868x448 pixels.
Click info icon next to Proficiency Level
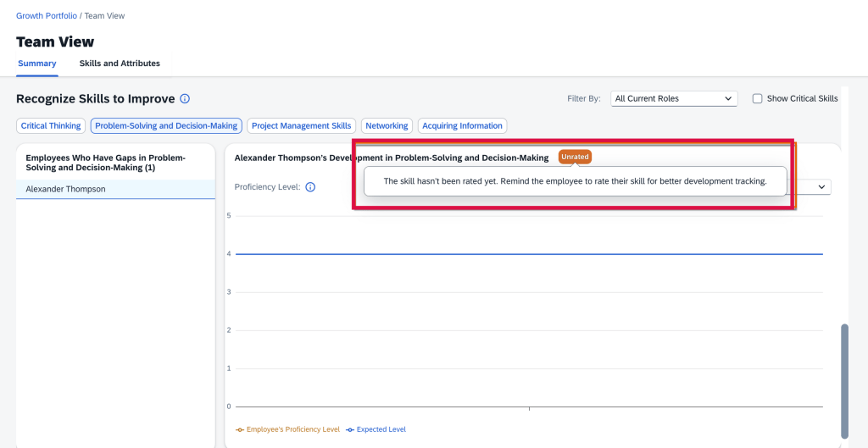click(x=310, y=187)
